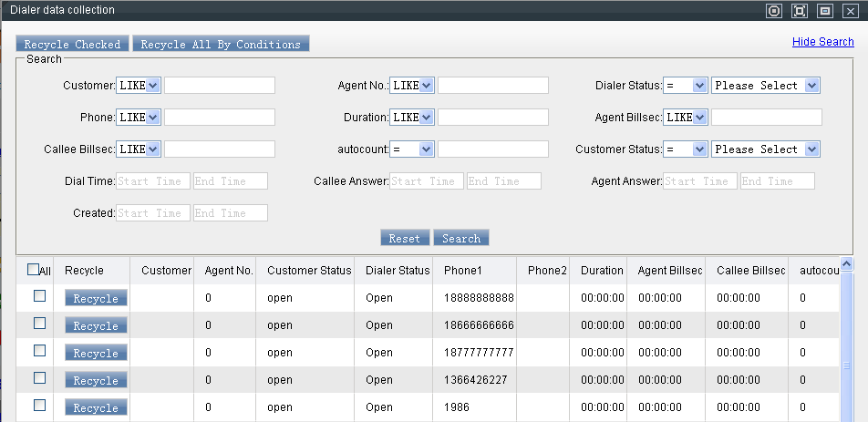Open the autocount operator dropdown

[x=412, y=149]
